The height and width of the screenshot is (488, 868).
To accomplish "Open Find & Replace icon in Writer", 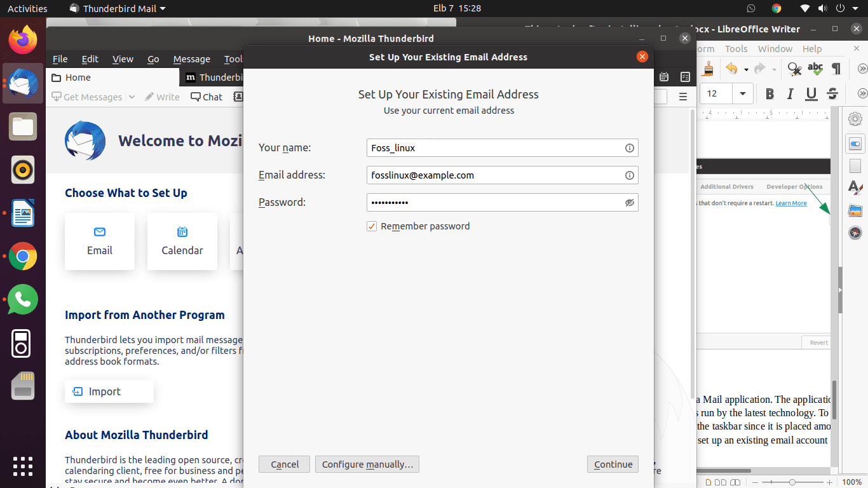I will click(794, 69).
